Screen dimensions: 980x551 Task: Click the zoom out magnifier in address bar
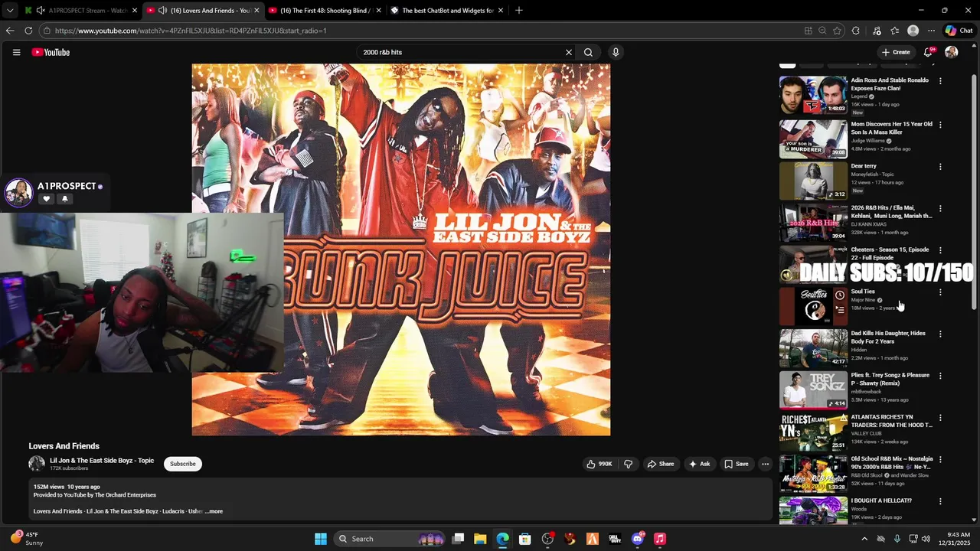pyautogui.click(x=822, y=31)
